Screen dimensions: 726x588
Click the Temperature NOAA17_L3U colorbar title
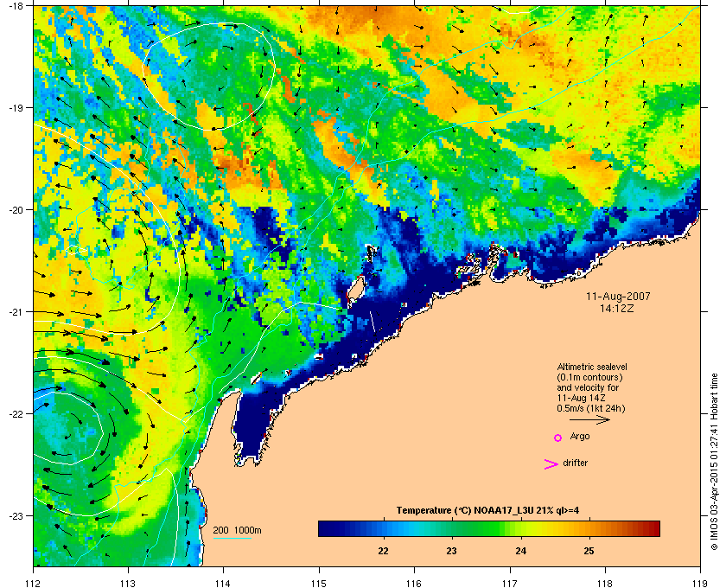pyautogui.click(x=487, y=511)
